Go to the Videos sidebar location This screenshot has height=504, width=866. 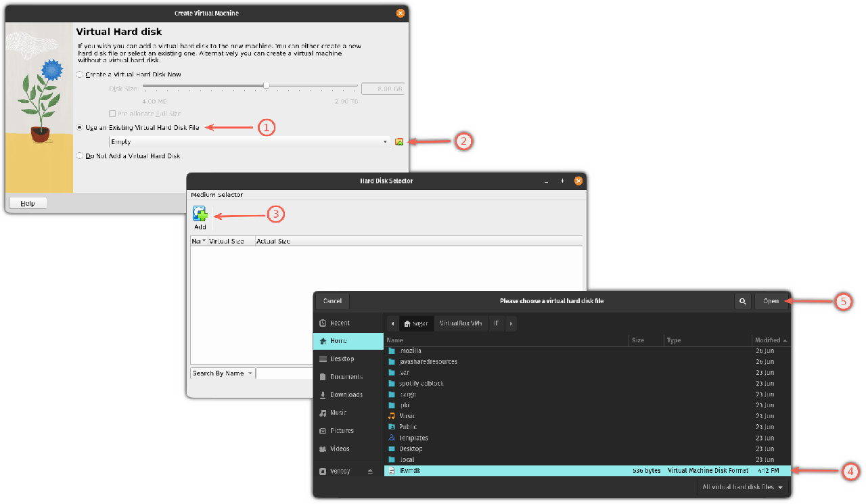pyautogui.click(x=340, y=449)
